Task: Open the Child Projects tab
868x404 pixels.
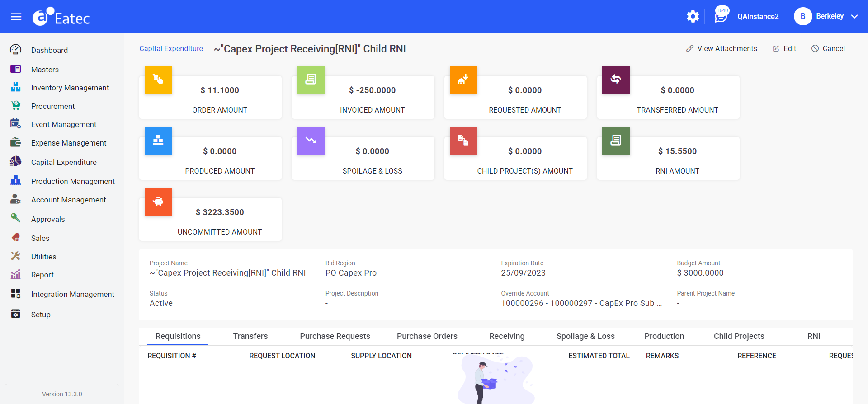Action: [x=739, y=336]
